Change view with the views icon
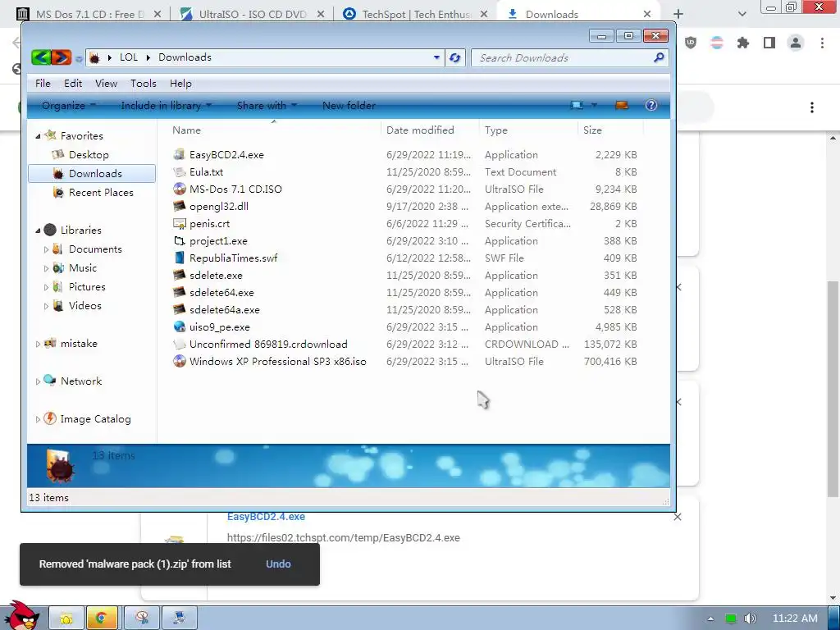 (577, 105)
